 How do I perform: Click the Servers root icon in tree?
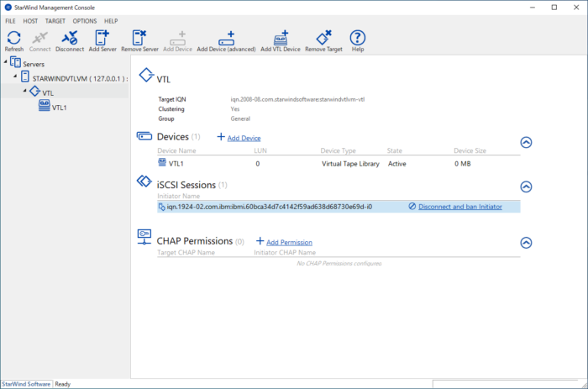point(15,62)
